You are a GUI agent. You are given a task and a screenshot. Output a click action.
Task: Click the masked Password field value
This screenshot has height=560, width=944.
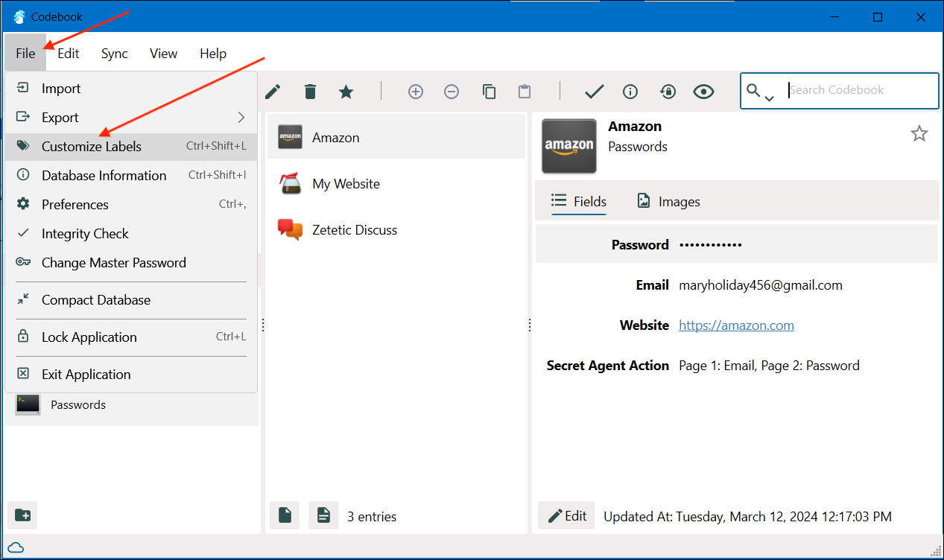pyautogui.click(x=710, y=245)
